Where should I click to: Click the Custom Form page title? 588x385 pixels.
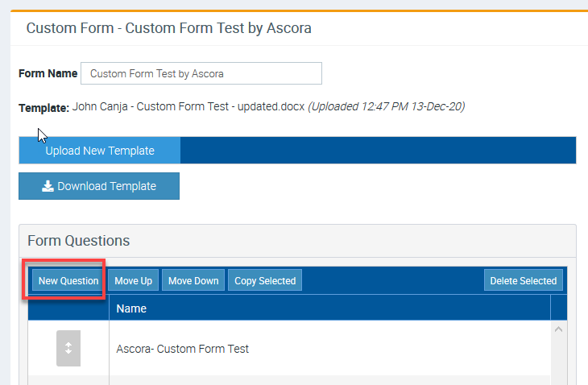coord(168,28)
